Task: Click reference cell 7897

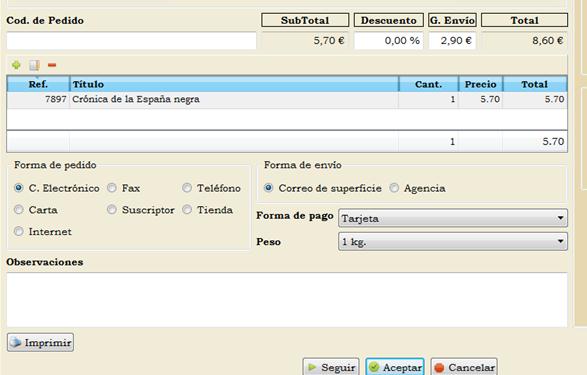Action: [x=38, y=100]
